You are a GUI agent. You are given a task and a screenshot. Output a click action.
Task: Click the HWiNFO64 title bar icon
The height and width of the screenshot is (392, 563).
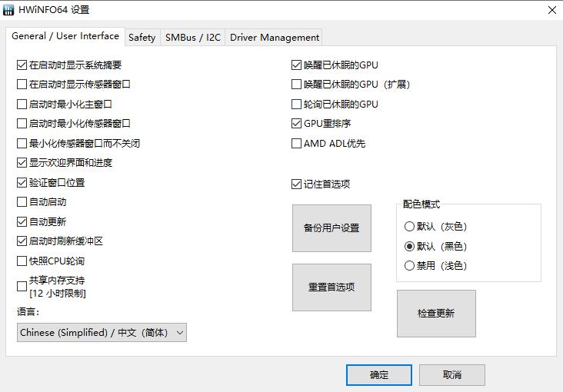pos(9,10)
